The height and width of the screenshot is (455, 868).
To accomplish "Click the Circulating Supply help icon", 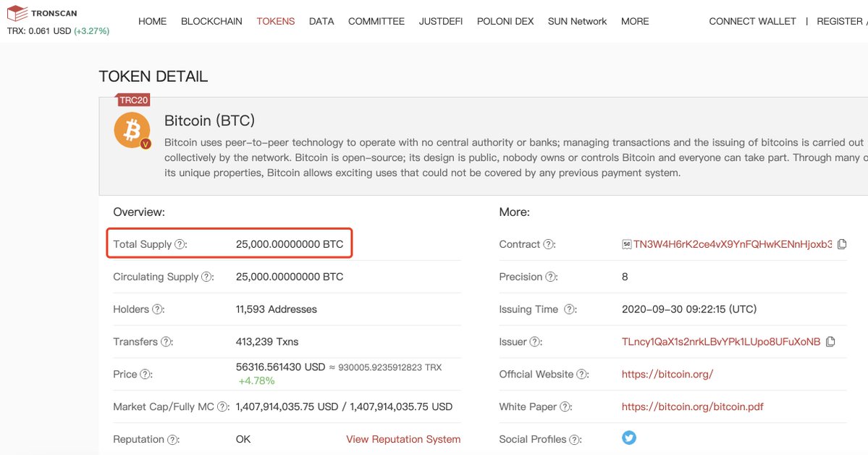I will 206,277.
